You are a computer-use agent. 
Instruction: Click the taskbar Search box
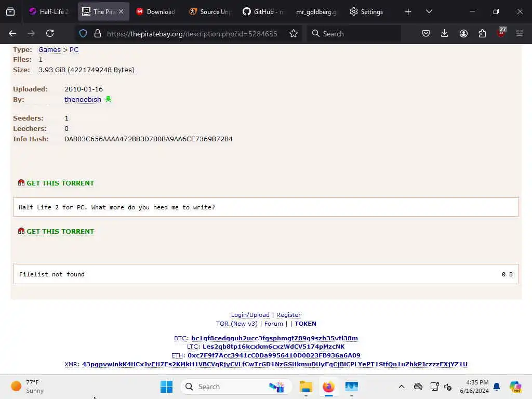236,387
